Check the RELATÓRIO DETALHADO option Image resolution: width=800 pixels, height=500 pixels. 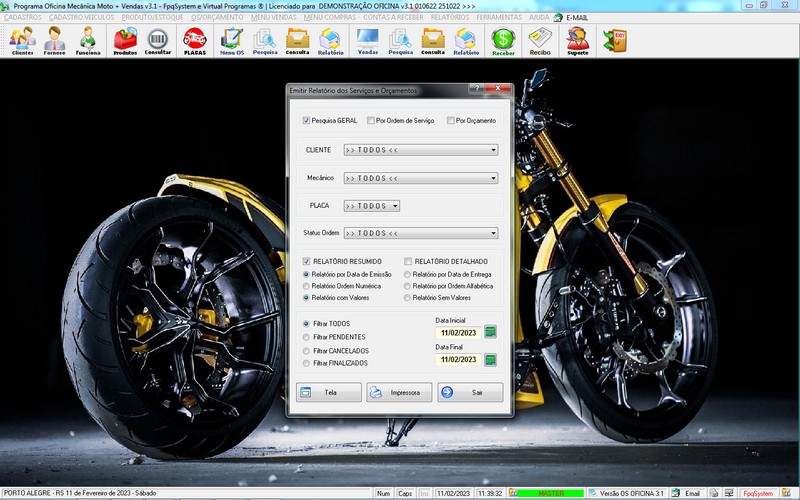click(x=408, y=261)
